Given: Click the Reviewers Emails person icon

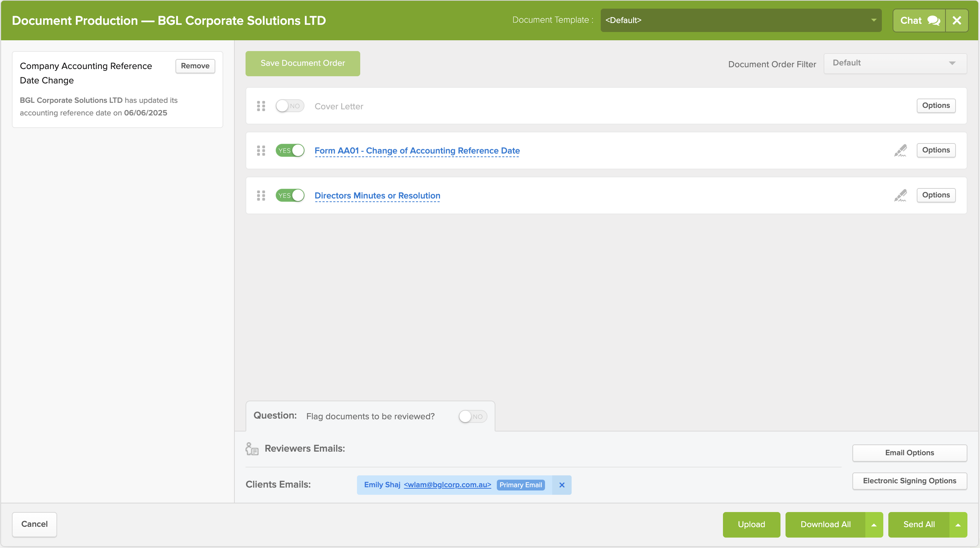Looking at the screenshot, I should (252, 449).
